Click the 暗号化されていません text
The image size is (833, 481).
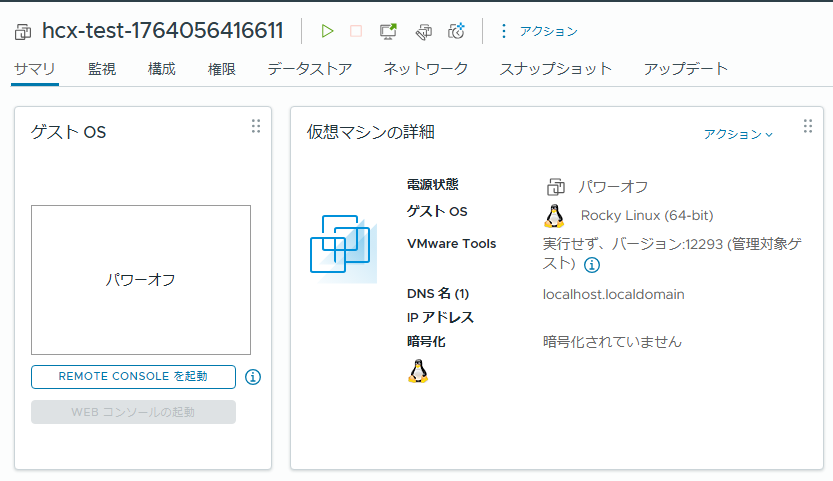tap(612, 342)
